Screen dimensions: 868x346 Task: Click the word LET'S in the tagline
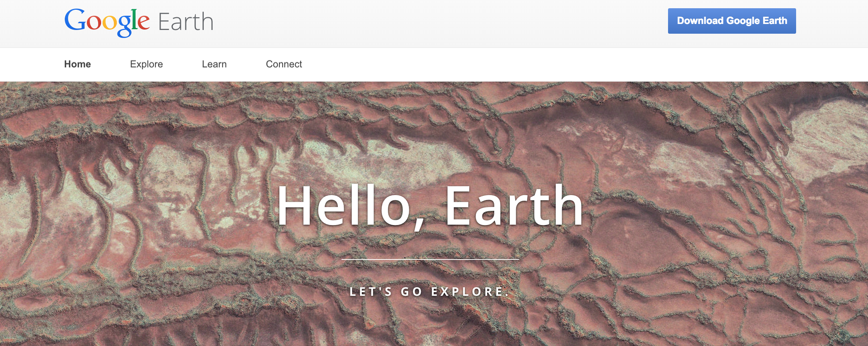point(371,292)
